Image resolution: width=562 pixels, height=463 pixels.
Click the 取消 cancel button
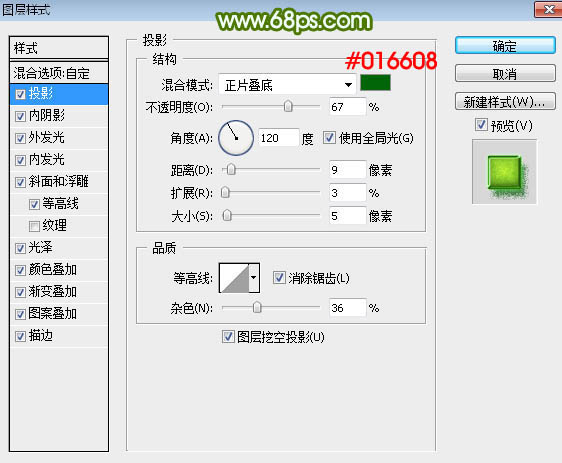[x=505, y=73]
